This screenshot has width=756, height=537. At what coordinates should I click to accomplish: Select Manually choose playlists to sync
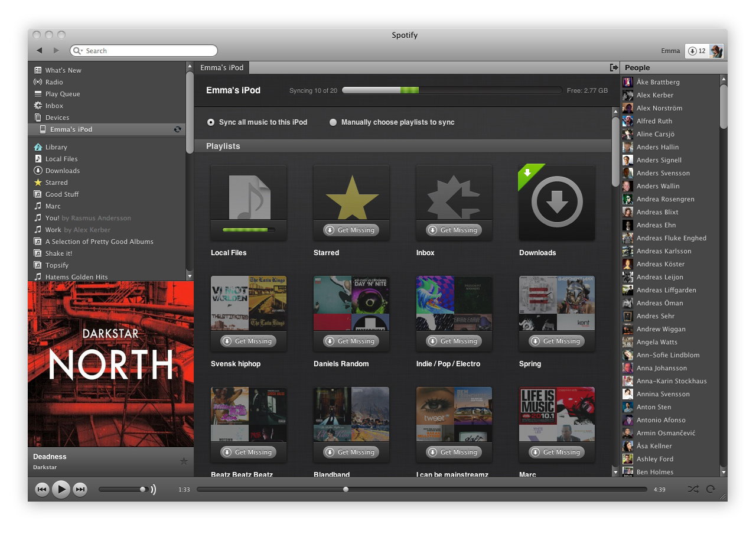[392, 122]
